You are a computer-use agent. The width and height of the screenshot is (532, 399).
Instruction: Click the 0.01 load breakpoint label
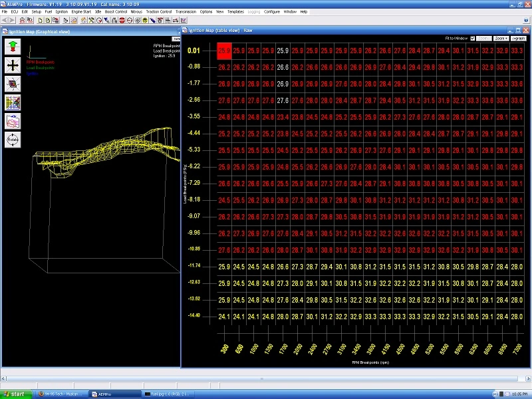[194, 51]
